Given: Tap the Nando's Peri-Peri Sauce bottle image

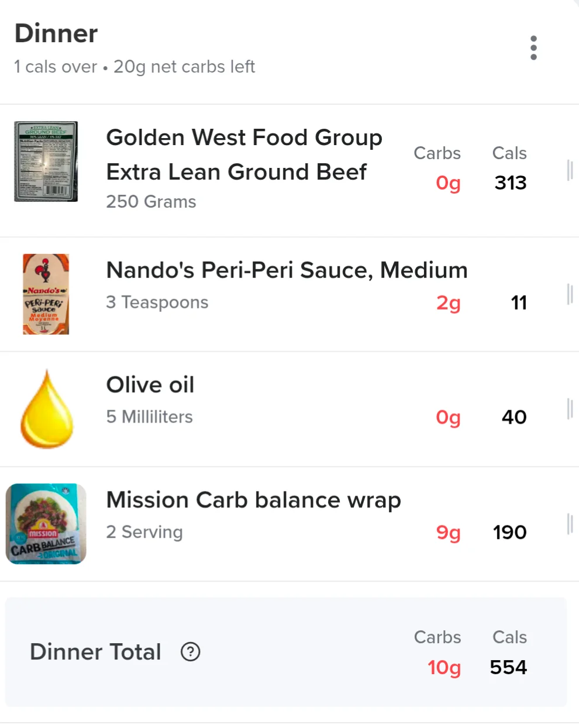Looking at the screenshot, I should click(46, 294).
